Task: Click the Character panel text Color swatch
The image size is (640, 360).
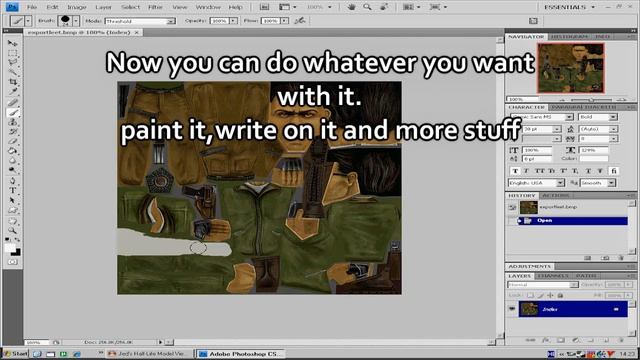Action: coord(593,158)
